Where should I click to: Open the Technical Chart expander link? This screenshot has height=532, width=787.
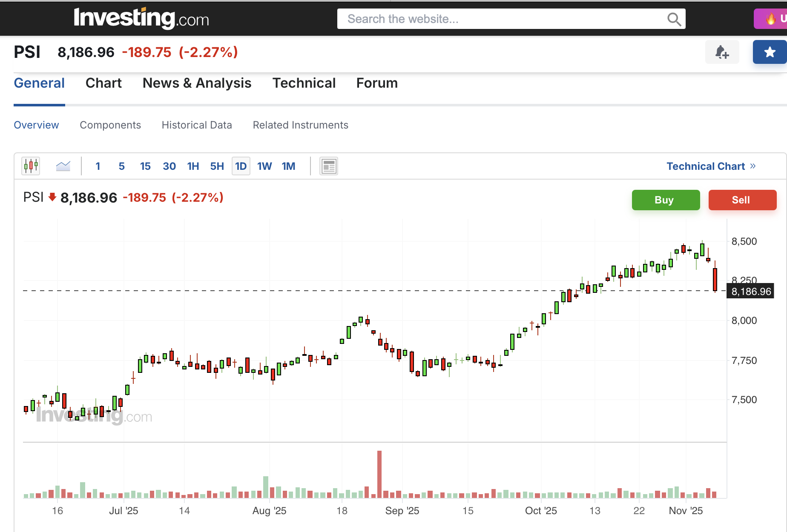click(x=711, y=166)
